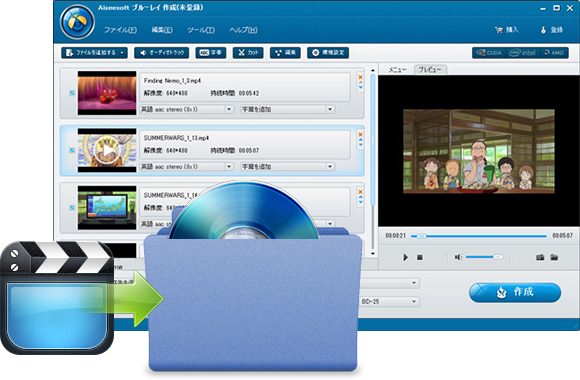Remove Finding Nemo file with orange X
Viewport: 580px width, 380px height.
click(360, 77)
